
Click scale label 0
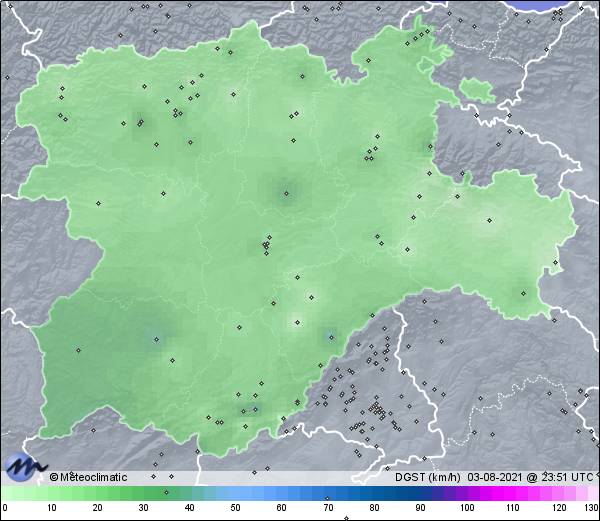click(5, 508)
